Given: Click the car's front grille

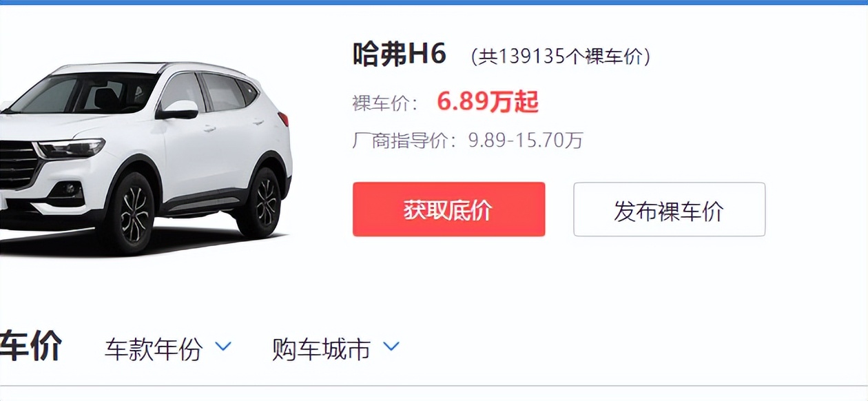Looking at the screenshot, I should (17, 164).
